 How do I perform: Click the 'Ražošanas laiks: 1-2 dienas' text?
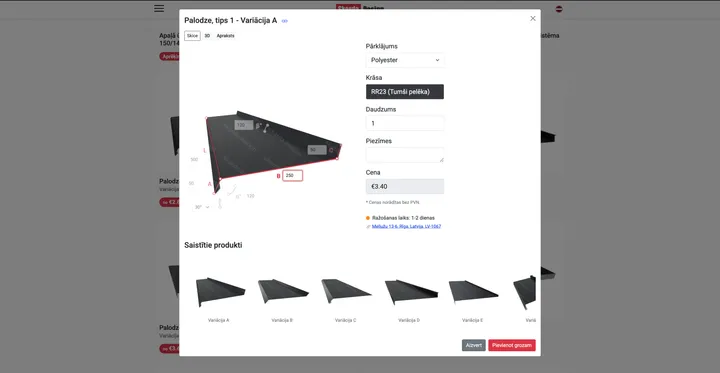coord(403,218)
